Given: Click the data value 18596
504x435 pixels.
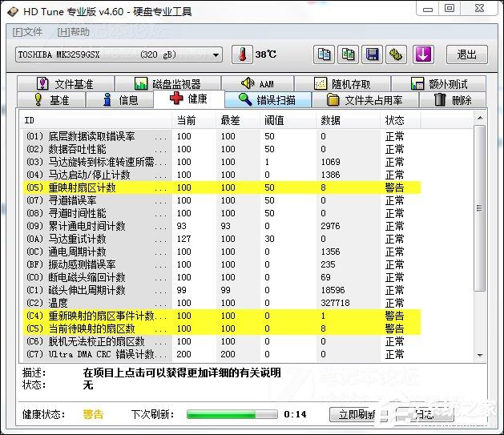Looking at the screenshot, I should 333,290.
